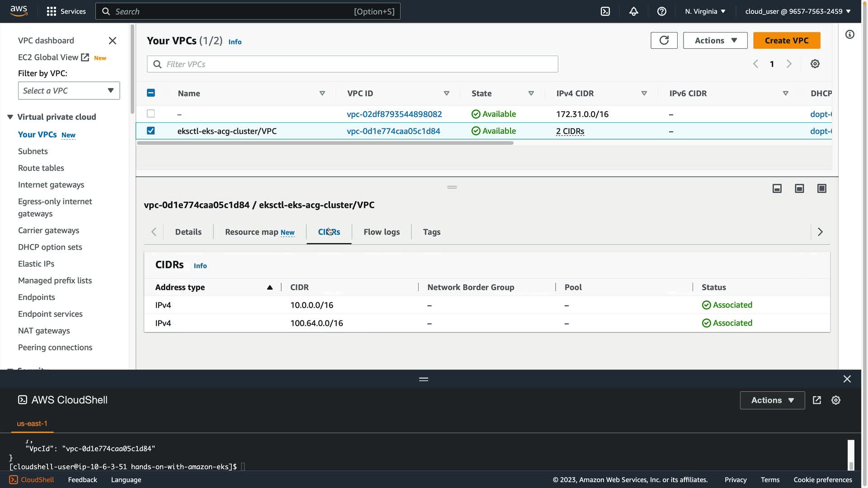Screen dimensions: 868x488
Task: Expand details panel to full size
Action: tap(821, 188)
